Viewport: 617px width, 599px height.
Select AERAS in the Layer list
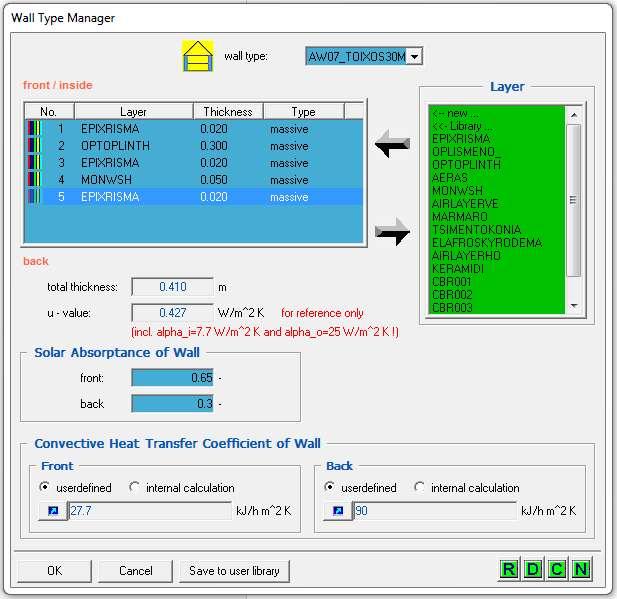450,177
